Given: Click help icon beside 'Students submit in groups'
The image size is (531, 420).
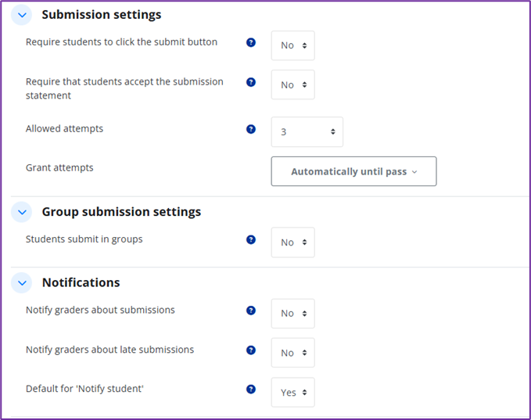Looking at the screenshot, I should coord(251,239).
